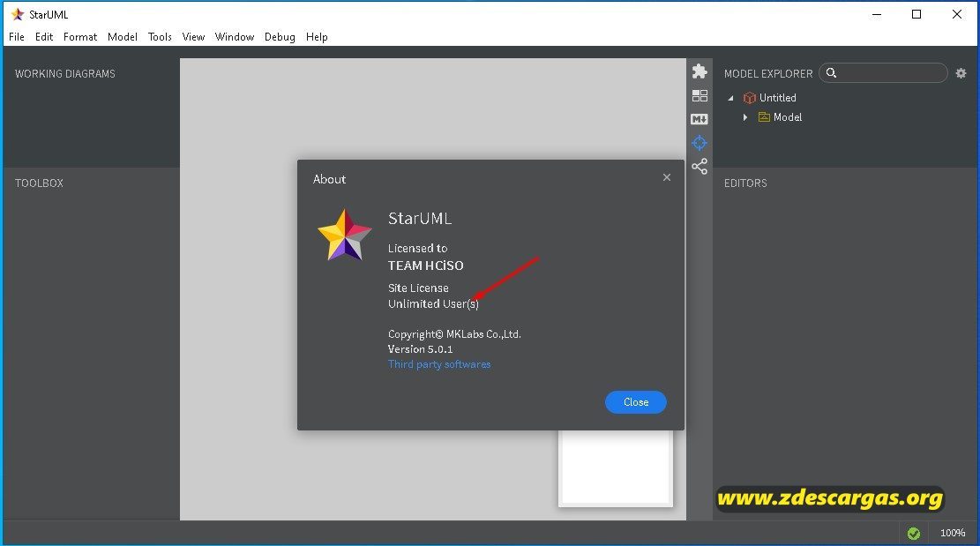Click the search magnifier in Model Explorer
The height and width of the screenshot is (546, 980).
831,73
